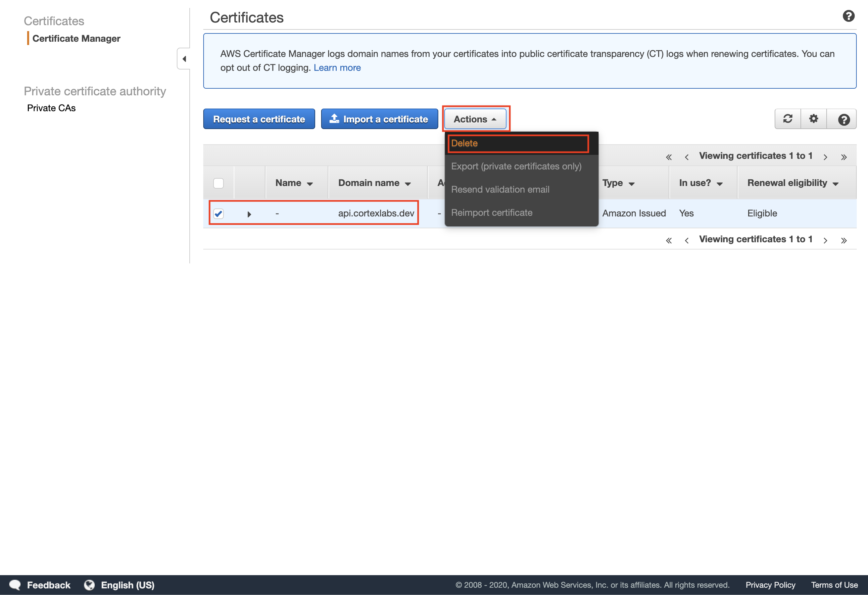Select Reimport certificate menu entry
The width and height of the screenshot is (868, 595).
click(x=492, y=213)
